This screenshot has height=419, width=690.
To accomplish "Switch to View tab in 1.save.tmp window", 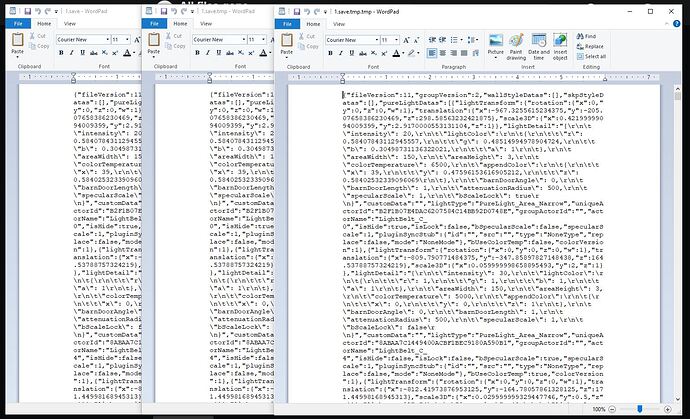I will point(206,24).
